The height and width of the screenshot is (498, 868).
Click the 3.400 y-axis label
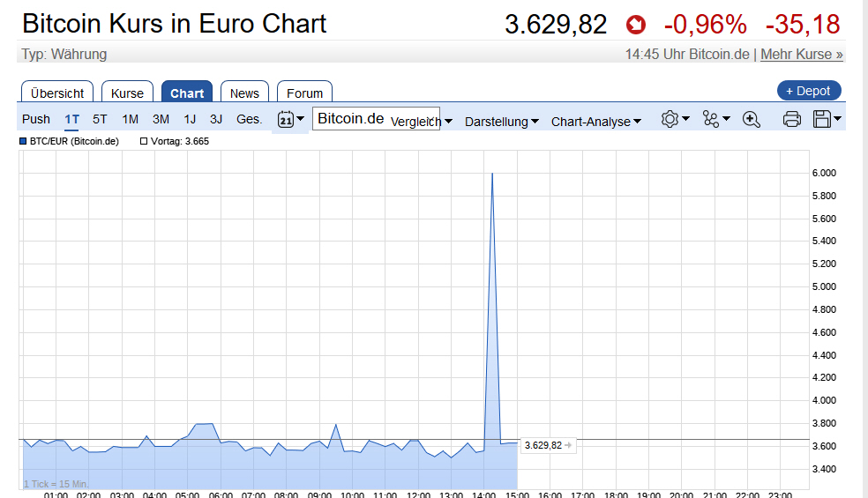(824, 469)
